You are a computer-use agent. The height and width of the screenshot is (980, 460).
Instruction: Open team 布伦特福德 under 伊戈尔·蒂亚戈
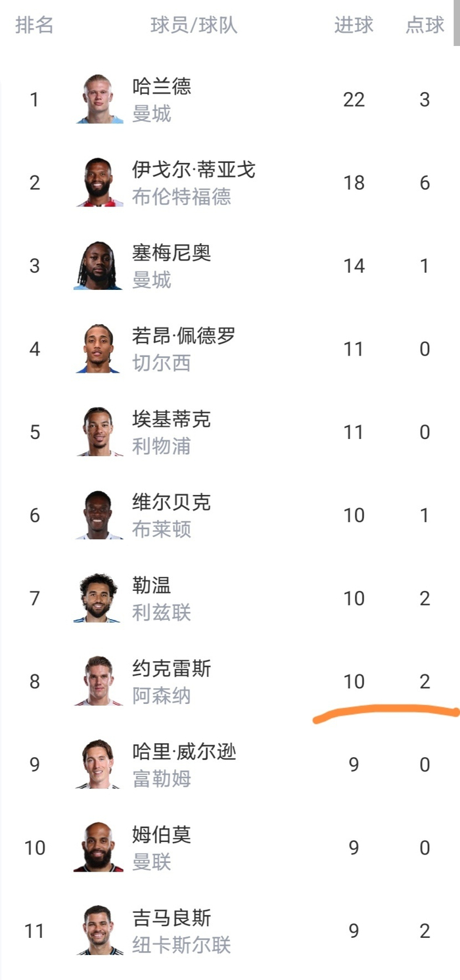[x=181, y=197]
